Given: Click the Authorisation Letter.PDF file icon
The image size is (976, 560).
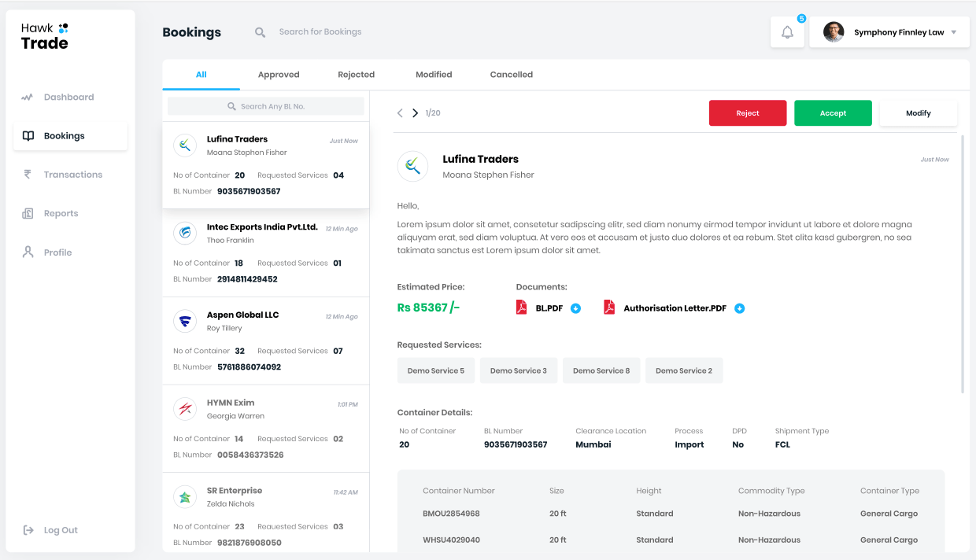Looking at the screenshot, I should 609,308.
